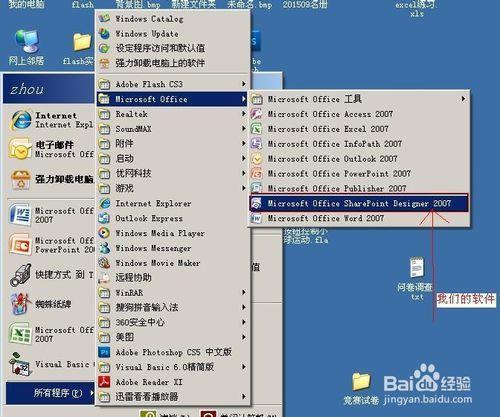The image size is (500, 417).
Task: Click the PowerPoint 2007 icon in submenu
Action: tap(256, 173)
